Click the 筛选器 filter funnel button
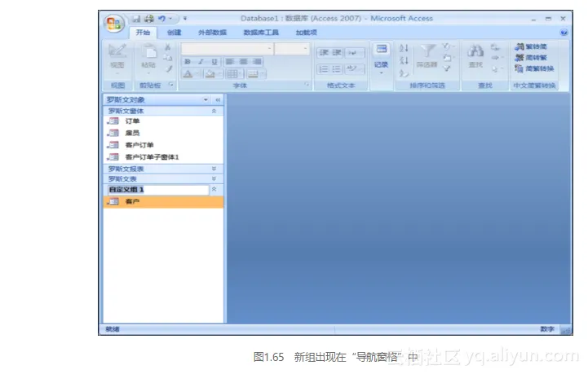588x374 pixels. click(x=427, y=57)
